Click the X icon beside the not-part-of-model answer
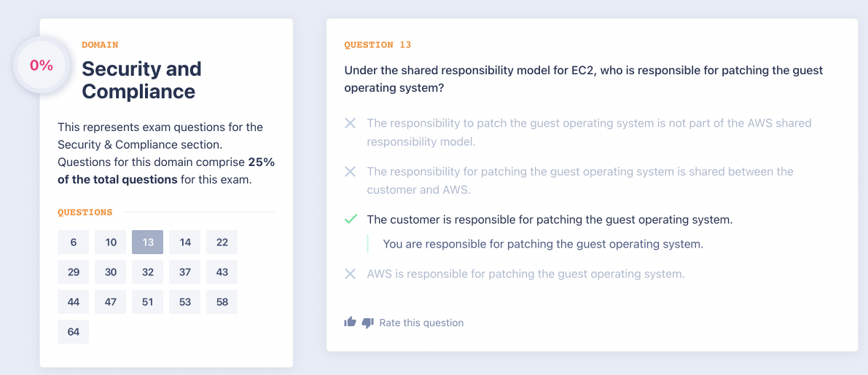The image size is (868, 375). tap(351, 123)
